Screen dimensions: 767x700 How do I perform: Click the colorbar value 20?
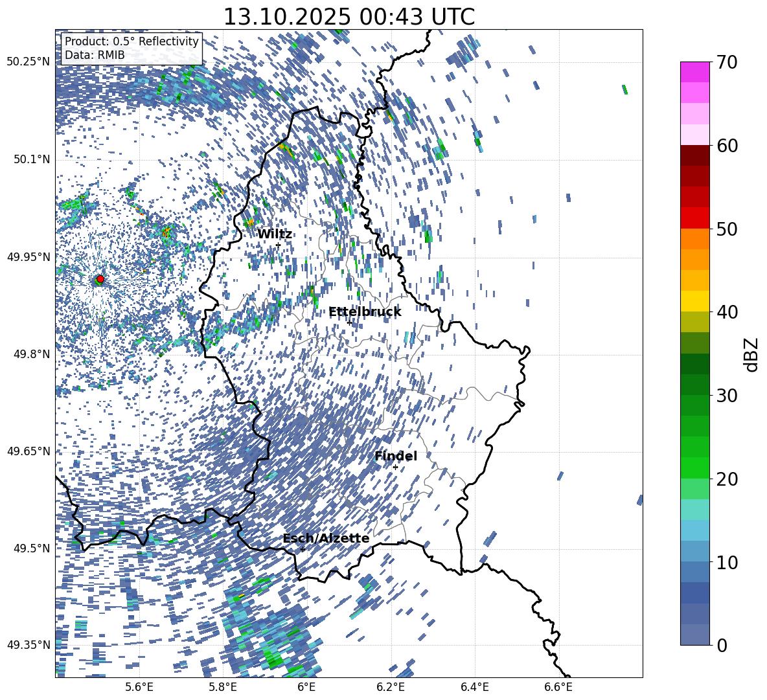727,479
